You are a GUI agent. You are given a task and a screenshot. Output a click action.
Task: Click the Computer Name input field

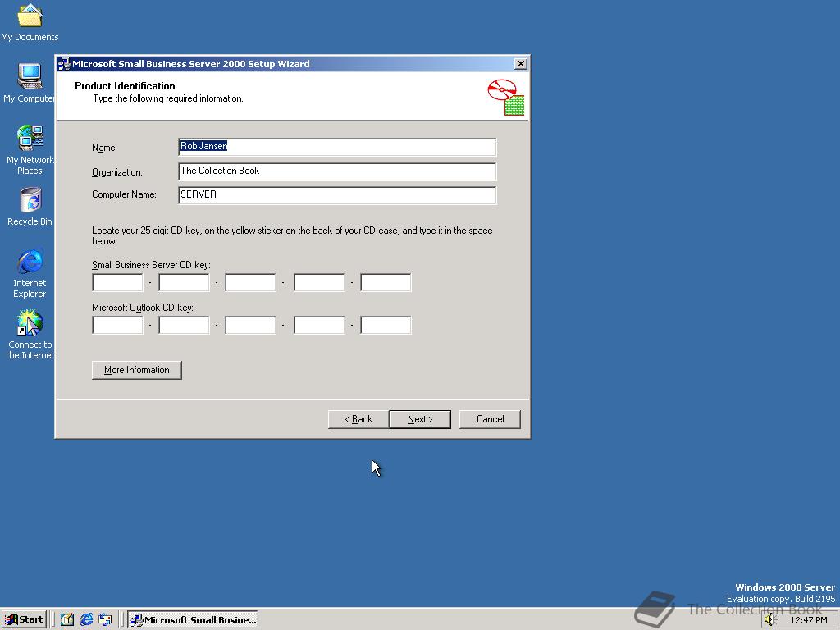click(x=337, y=195)
